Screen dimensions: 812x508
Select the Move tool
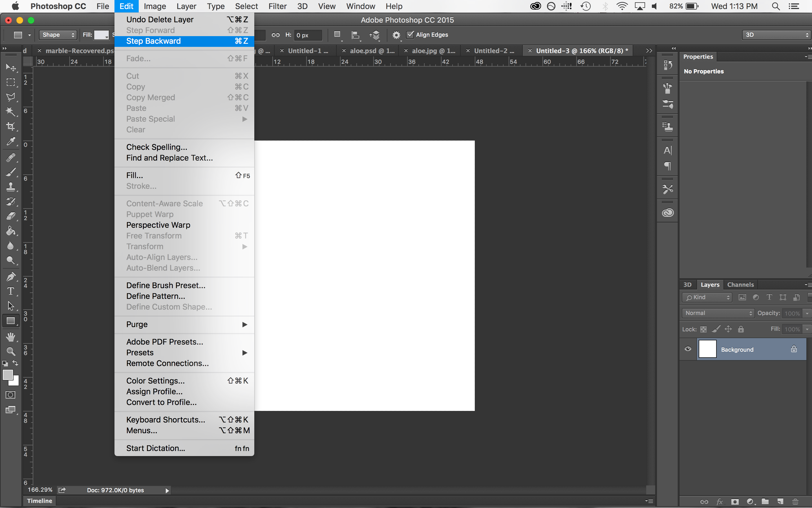click(11, 67)
